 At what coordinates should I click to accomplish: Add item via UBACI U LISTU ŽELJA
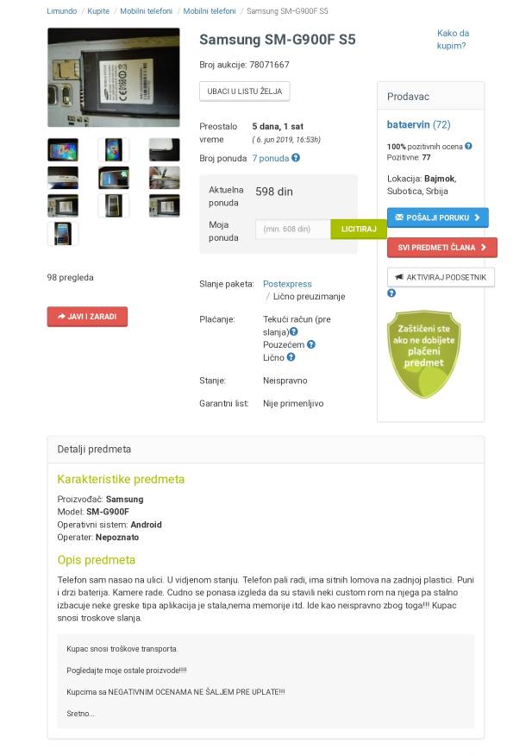pos(245,91)
